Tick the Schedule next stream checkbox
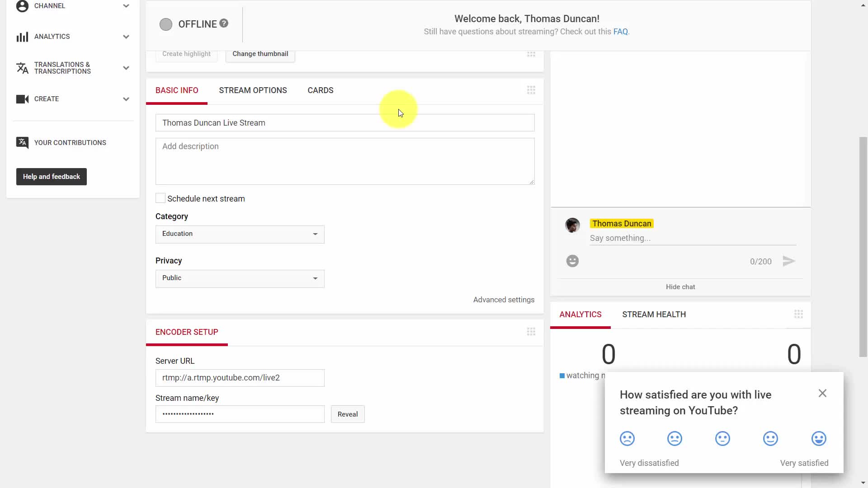The width and height of the screenshot is (868, 488). click(160, 198)
